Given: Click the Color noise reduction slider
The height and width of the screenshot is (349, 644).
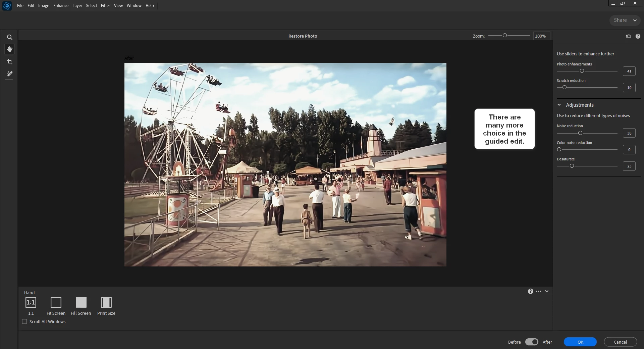Looking at the screenshot, I should point(587,150).
